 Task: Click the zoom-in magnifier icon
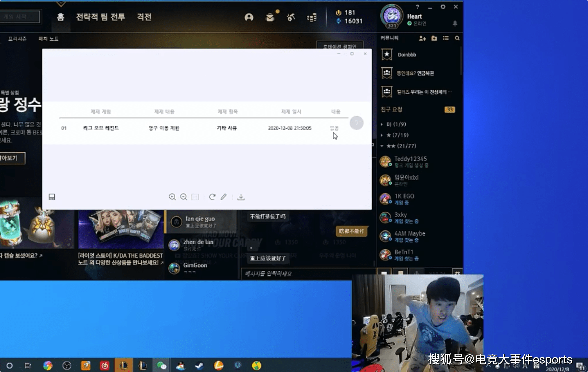[172, 196]
